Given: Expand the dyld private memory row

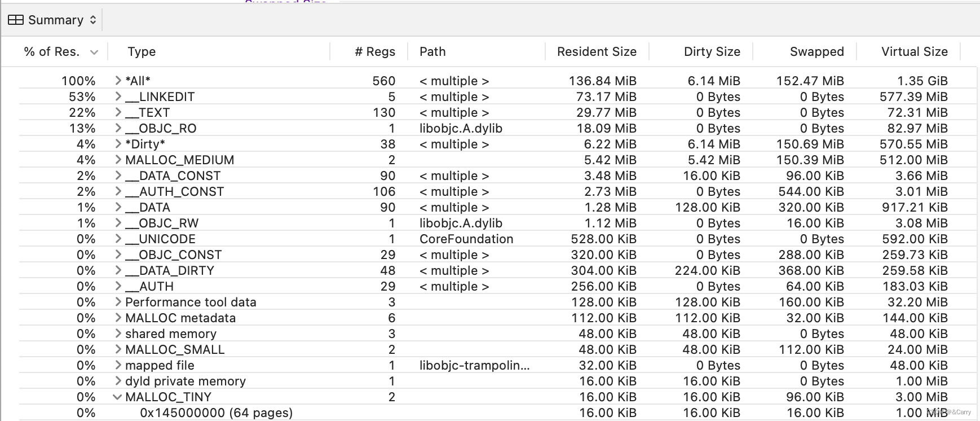Looking at the screenshot, I should 118,381.
